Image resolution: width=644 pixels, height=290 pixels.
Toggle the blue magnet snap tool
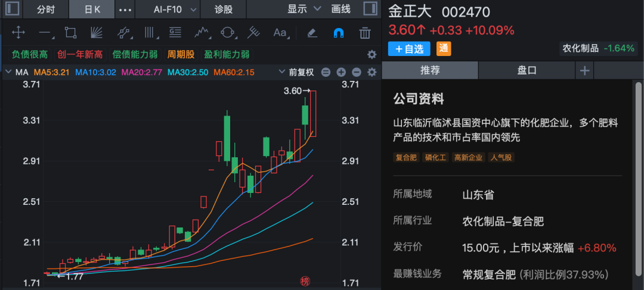(339, 33)
